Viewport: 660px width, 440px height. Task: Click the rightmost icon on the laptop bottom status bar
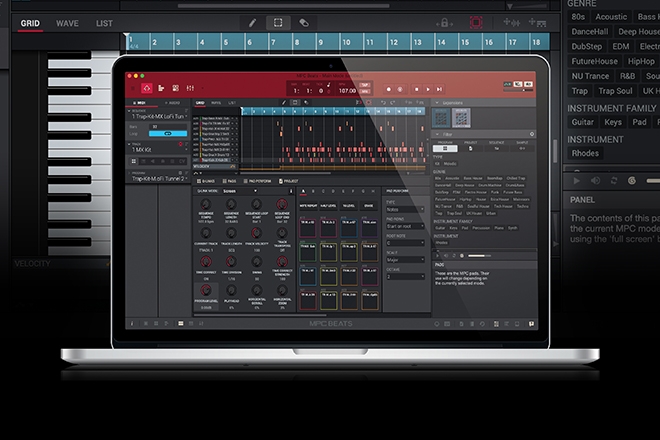click(x=531, y=324)
